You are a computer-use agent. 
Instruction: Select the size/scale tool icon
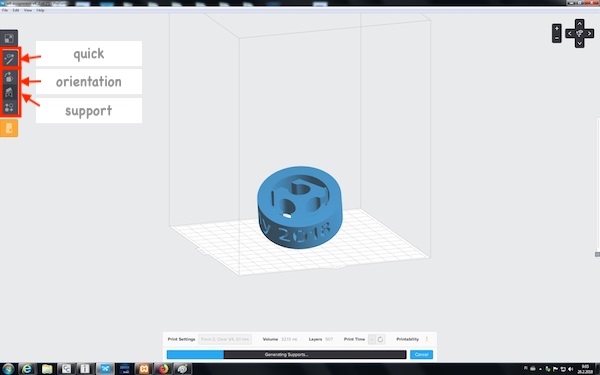coord(9,38)
